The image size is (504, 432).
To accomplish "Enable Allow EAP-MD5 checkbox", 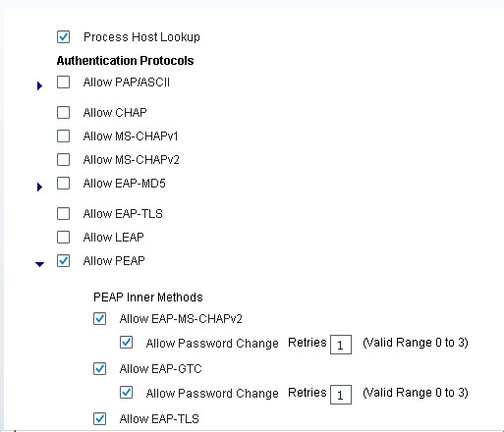I will (63, 184).
